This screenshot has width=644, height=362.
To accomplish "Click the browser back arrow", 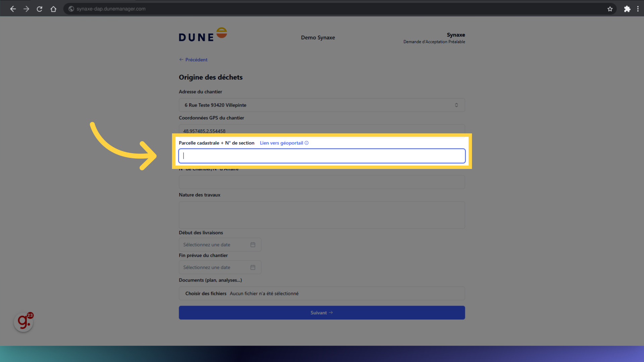I will pyautogui.click(x=13, y=9).
